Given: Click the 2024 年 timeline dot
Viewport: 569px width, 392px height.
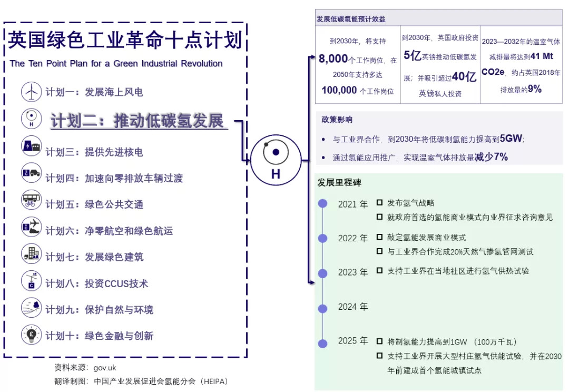Looking at the screenshot, I should click(x=322, y=309).
